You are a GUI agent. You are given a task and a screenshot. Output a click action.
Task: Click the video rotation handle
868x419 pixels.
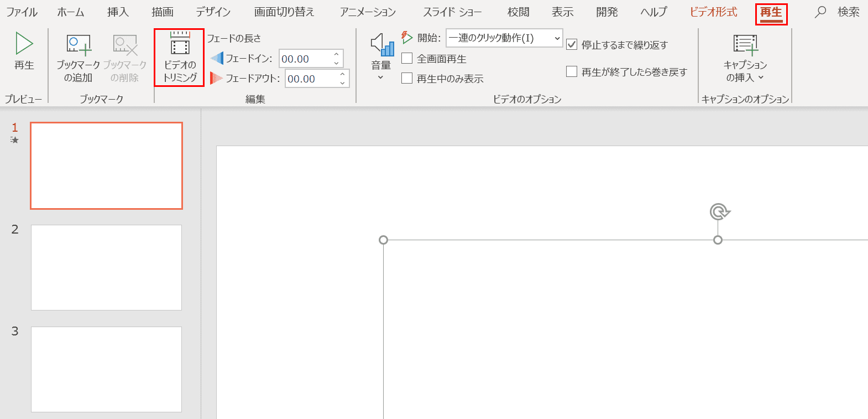click(719, 211)
